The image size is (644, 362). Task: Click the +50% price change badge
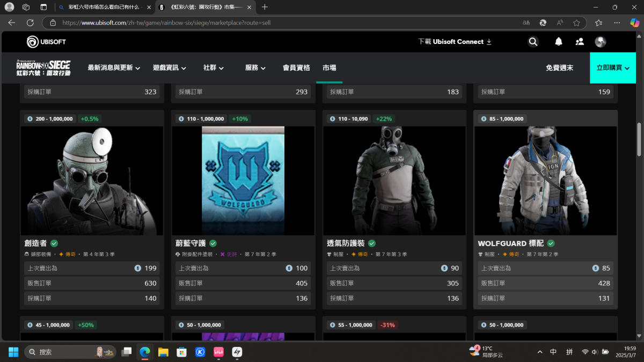(86, 324)
